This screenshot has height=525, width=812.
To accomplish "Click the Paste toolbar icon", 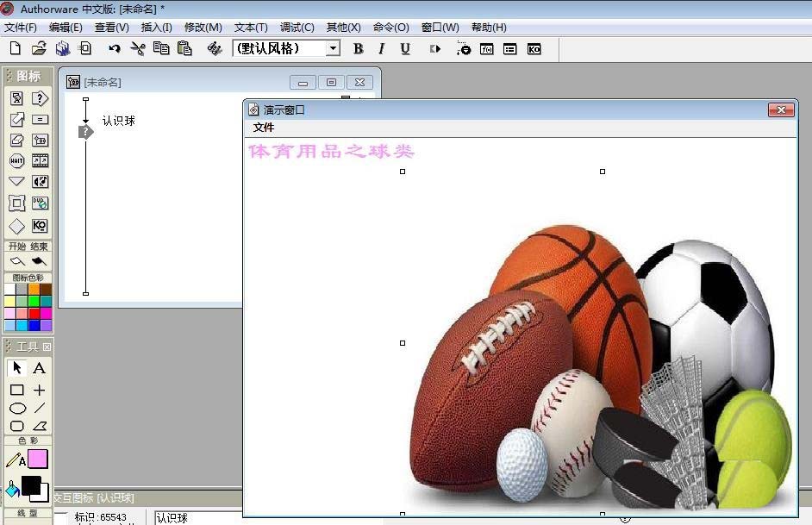I will [x=184, y=48].
